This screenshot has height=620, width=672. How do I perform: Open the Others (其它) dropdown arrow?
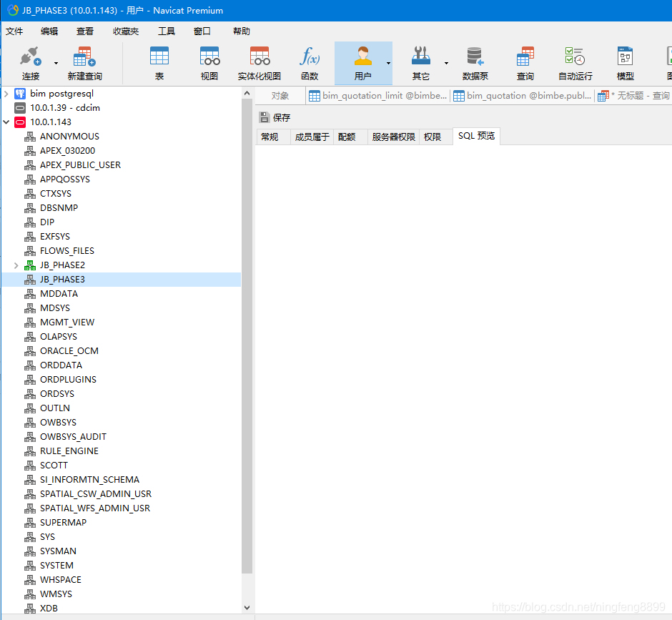point(446,63)
